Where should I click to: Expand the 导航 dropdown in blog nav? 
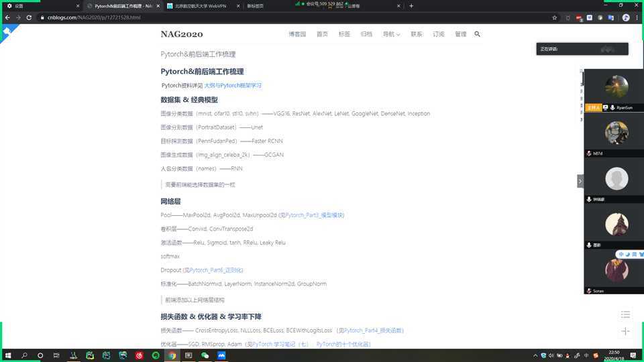pos(391,34)
